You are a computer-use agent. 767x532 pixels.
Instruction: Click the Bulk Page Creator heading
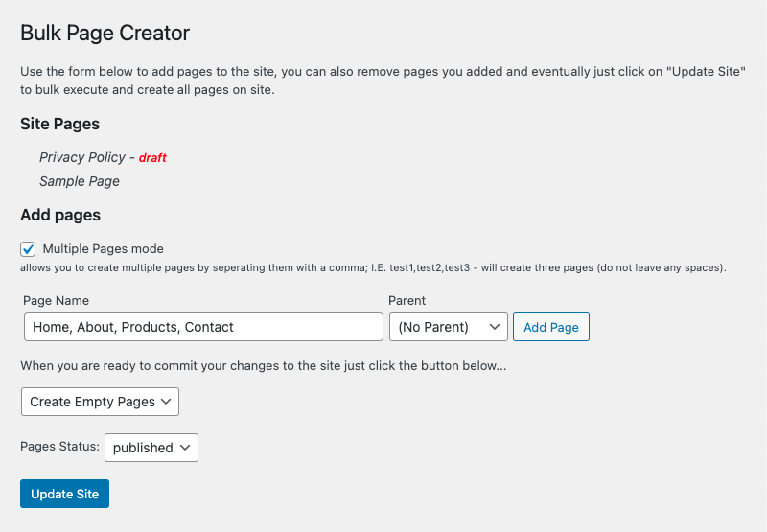tap(105, 34)
